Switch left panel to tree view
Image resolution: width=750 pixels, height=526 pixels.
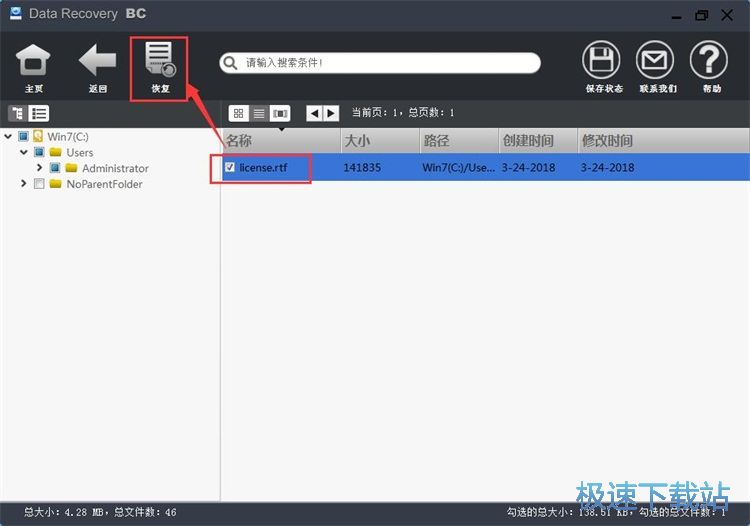[17, 113]
